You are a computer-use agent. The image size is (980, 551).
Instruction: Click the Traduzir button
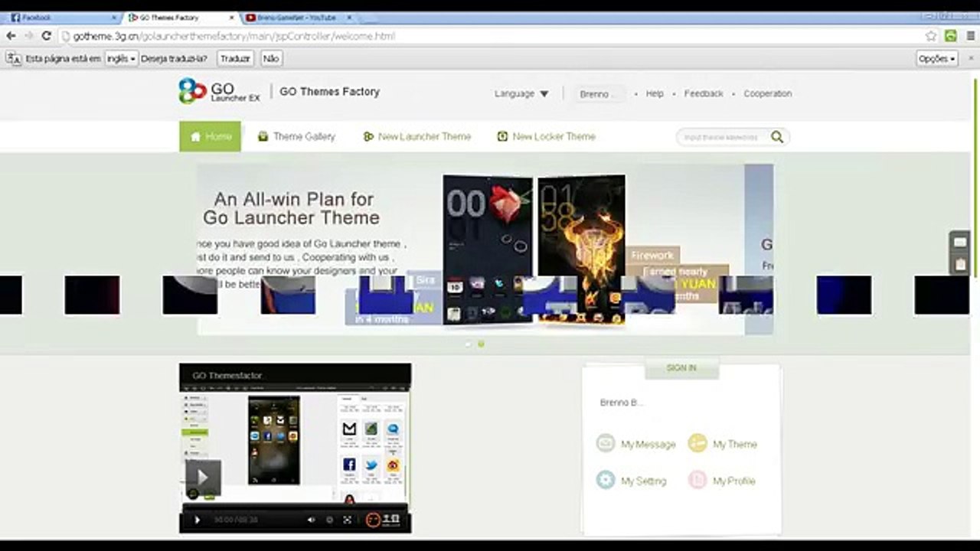click(235, 58)
